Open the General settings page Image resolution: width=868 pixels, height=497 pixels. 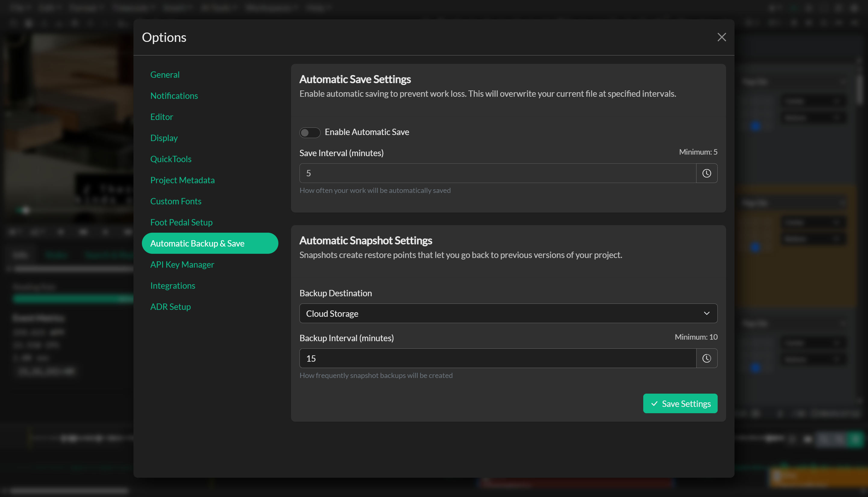(x=165, y=74)
